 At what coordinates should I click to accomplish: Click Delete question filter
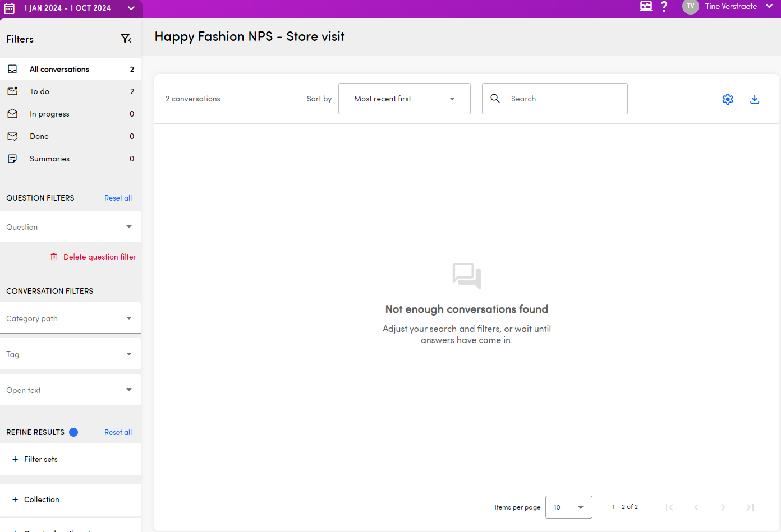coord(100,257)
